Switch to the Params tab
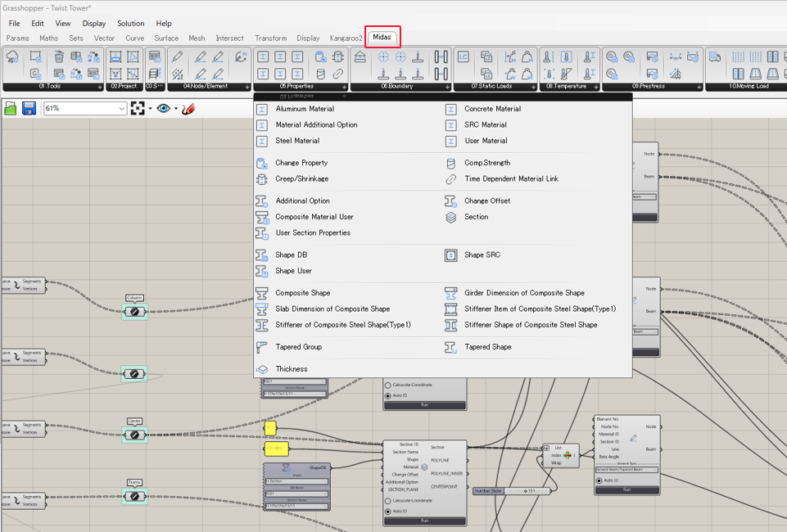The width and height of the screenshot is (787, 532). click(17, 38)
